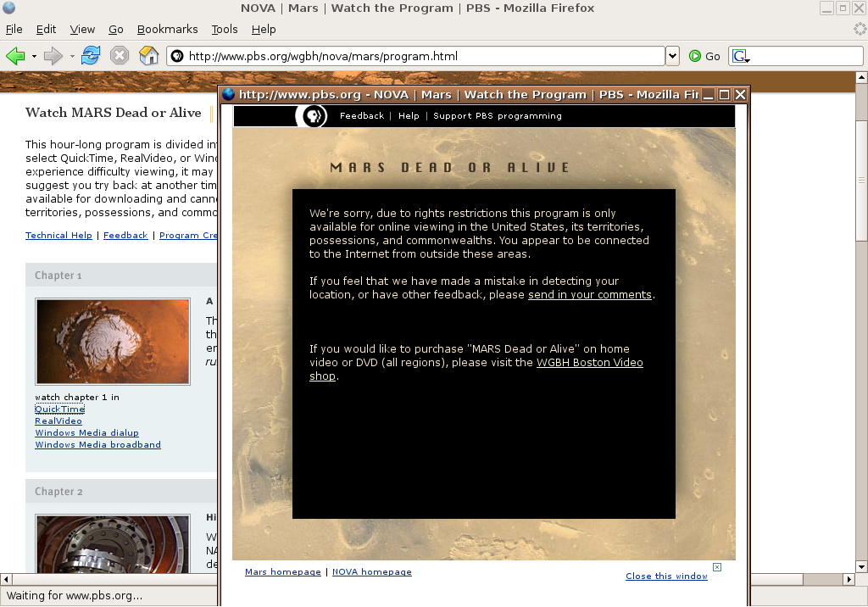This screenshot has height=607, width=868.
Task: Watch chapter 1 in RealVideo
Action: (58, 420)
